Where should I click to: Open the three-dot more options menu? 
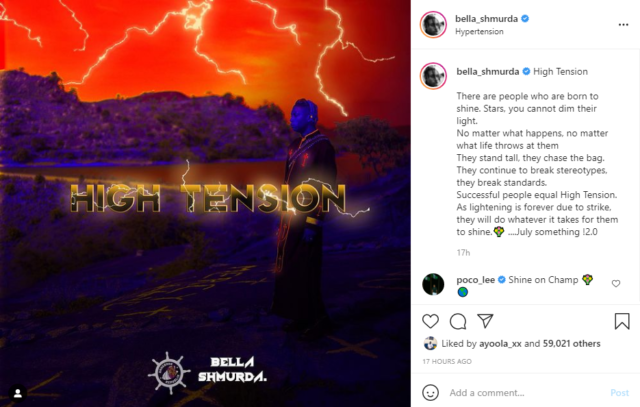coord(623,25)
